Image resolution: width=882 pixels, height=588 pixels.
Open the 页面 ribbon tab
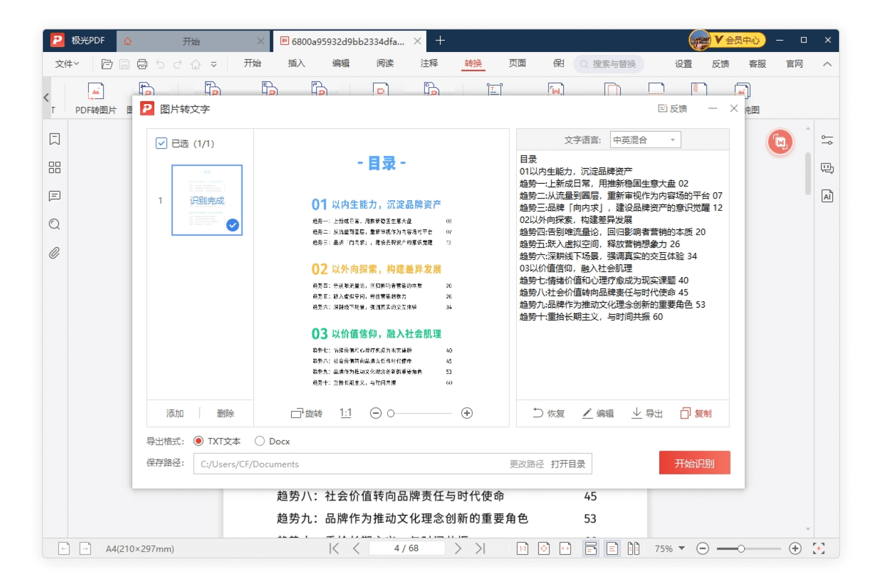pyautogui.click(x=517, y=63)
